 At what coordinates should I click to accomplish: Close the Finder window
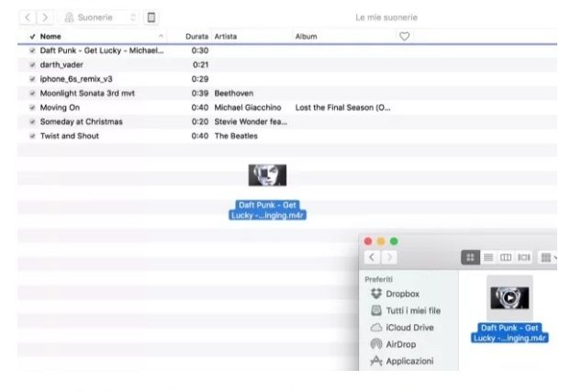click(x=368, y=241)
